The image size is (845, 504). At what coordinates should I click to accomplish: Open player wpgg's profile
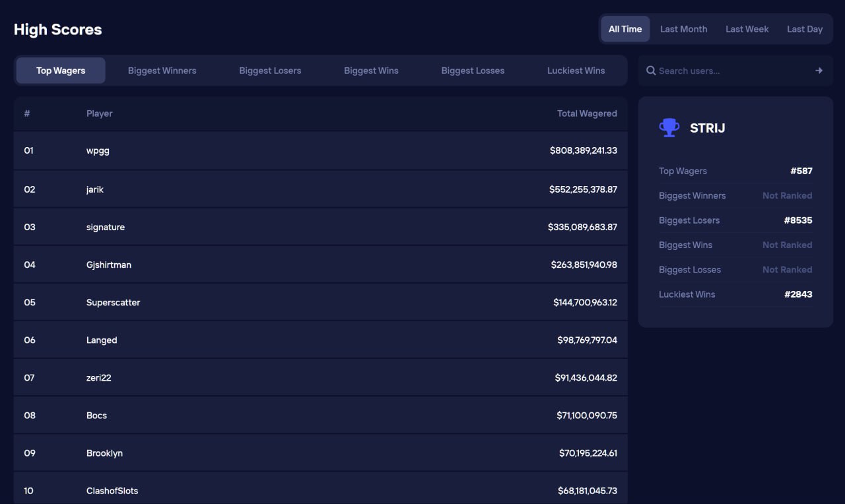coord(98,150)
